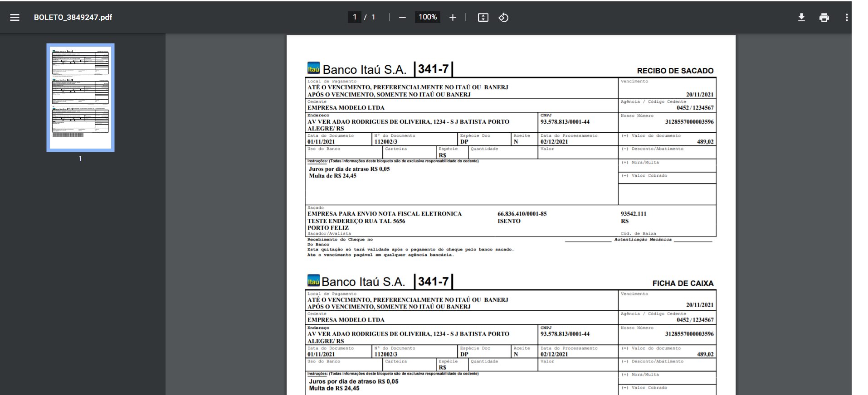Click EMPRESA MODELO LTDA in Recibo de Sacado
Screen dimensions: 868x395
346,108
